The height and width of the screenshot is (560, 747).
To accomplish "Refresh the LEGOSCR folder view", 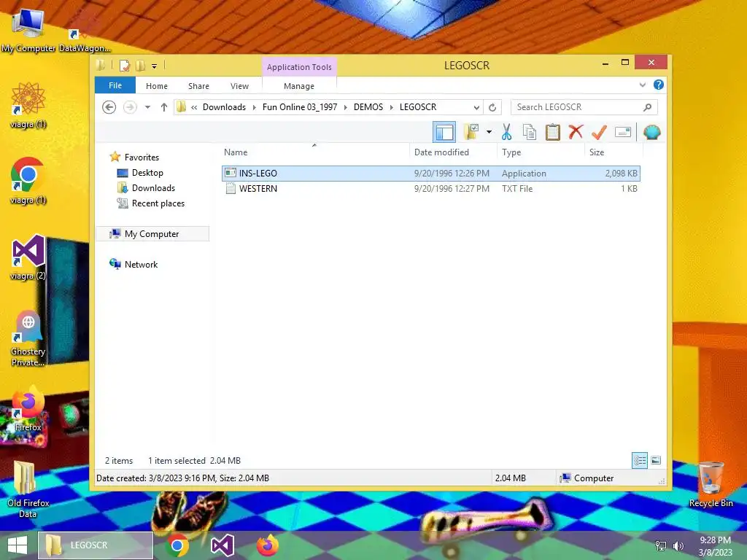I will pyautogui.click(x=492, y=107).
